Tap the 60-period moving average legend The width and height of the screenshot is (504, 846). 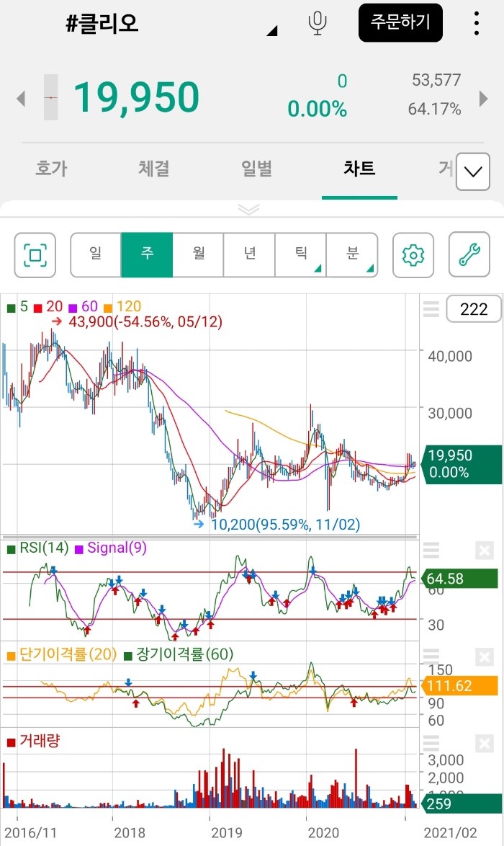coord(83,307)
